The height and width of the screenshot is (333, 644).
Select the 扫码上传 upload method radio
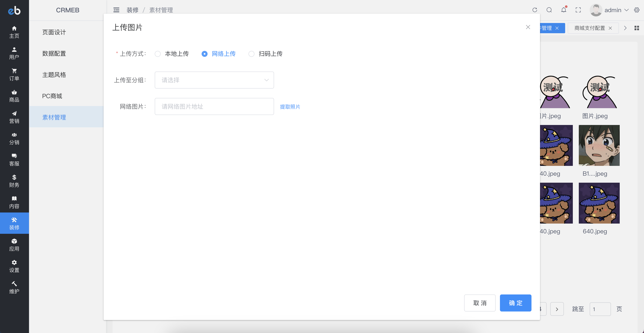coord(251,54)
